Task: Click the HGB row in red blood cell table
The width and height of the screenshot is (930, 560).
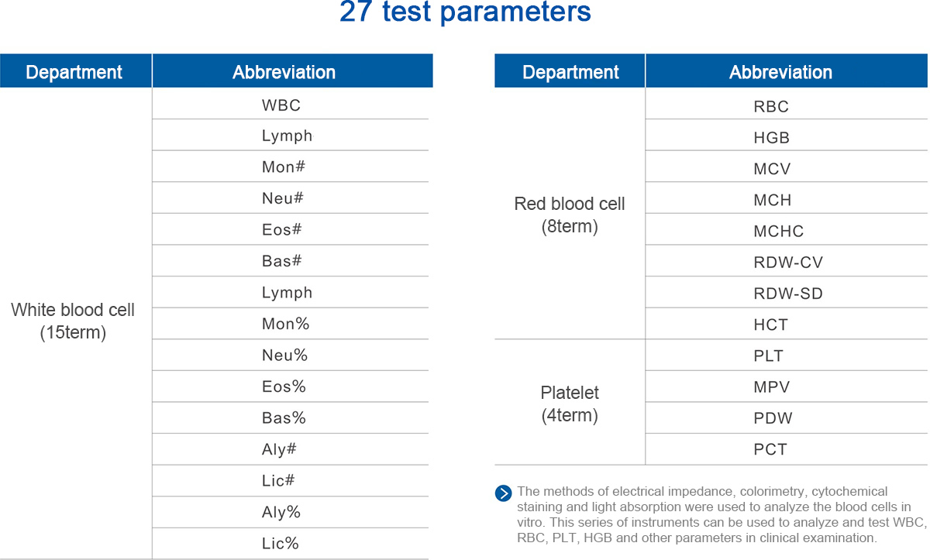Action: coord(786,138)
